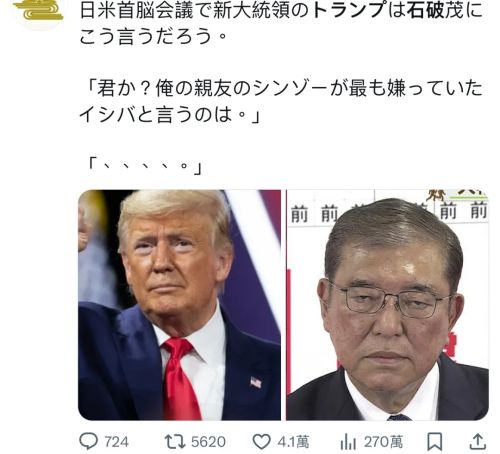Open the right photo of man with glasses
The height and width of the screenshot is (454, 500).
coord(387,305)
